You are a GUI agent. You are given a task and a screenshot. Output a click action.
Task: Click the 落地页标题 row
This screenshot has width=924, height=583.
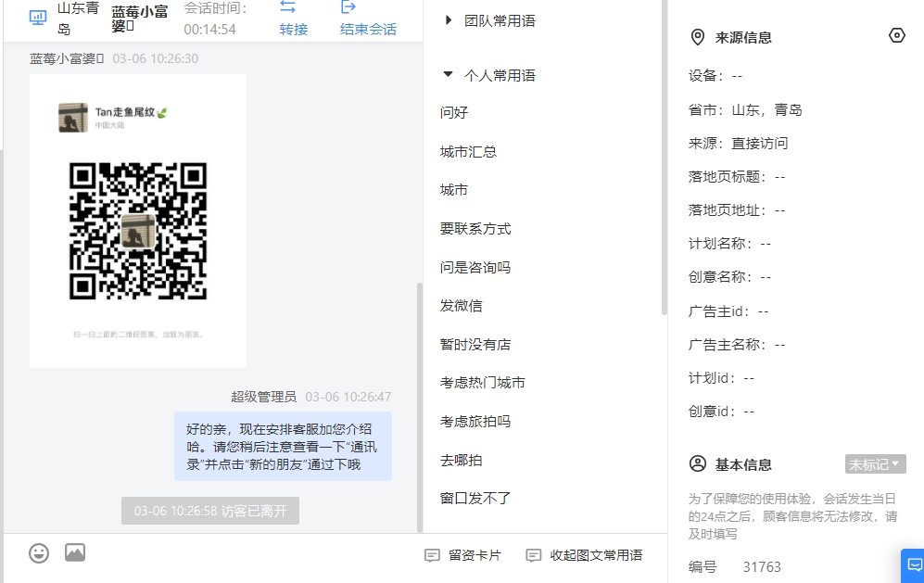pos(737,177)
